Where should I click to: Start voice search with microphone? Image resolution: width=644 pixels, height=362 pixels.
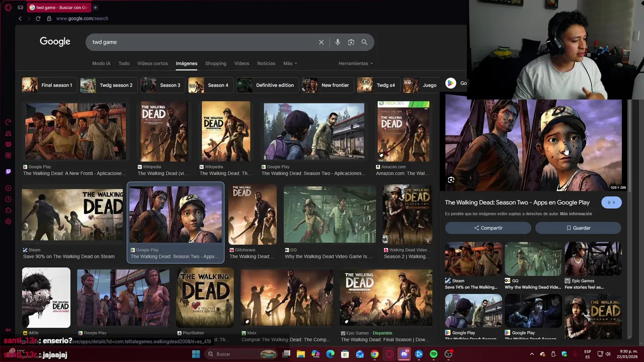coord(338,42)
